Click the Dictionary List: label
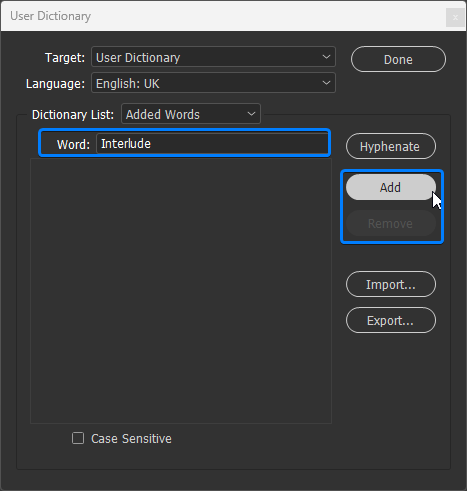The height and width of the screenshot is (491, 467). click(x=73, y=115)
